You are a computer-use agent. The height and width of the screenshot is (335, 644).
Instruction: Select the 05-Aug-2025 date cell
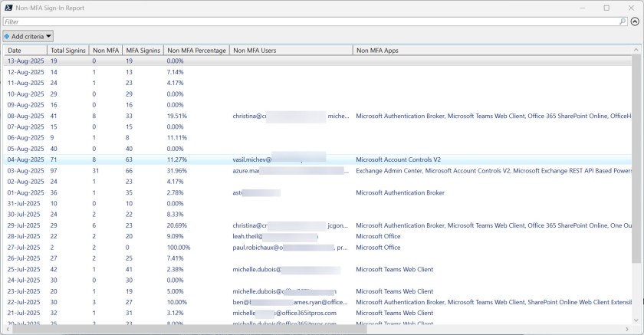pos(25,149)
